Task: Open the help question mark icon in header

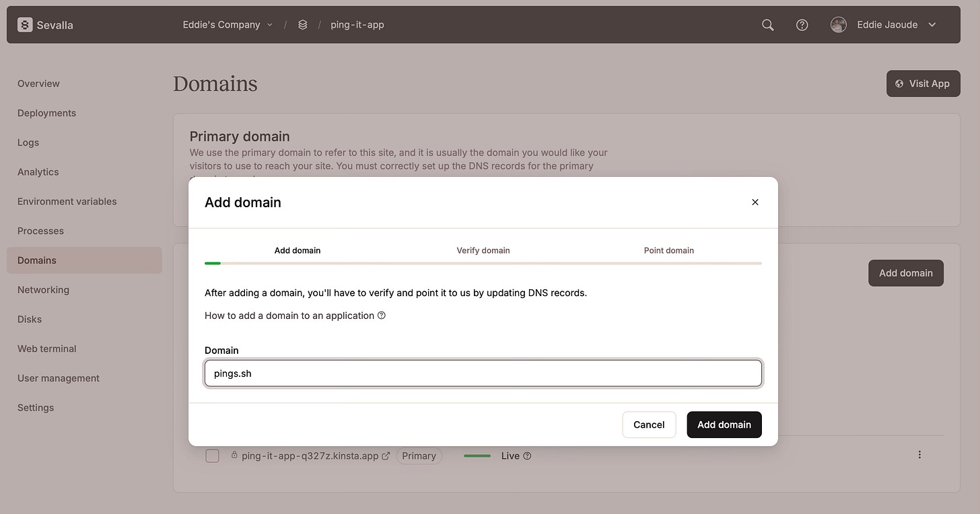Action: point(802,25)
